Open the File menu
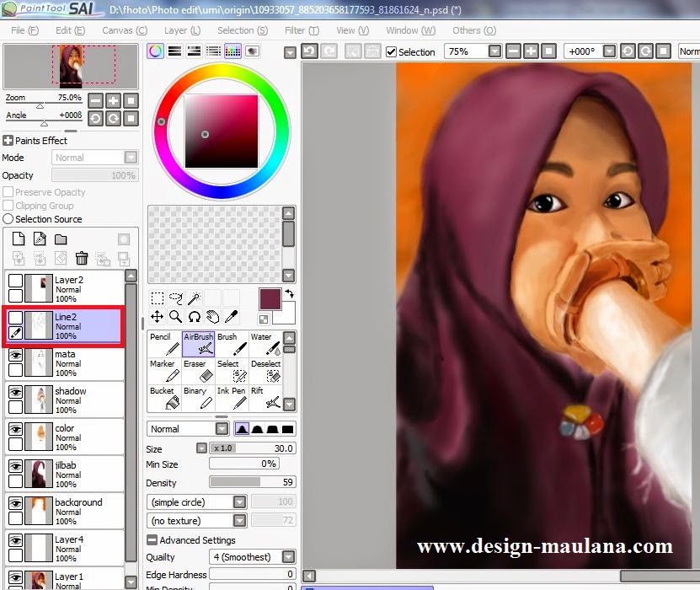 (24, 30)
